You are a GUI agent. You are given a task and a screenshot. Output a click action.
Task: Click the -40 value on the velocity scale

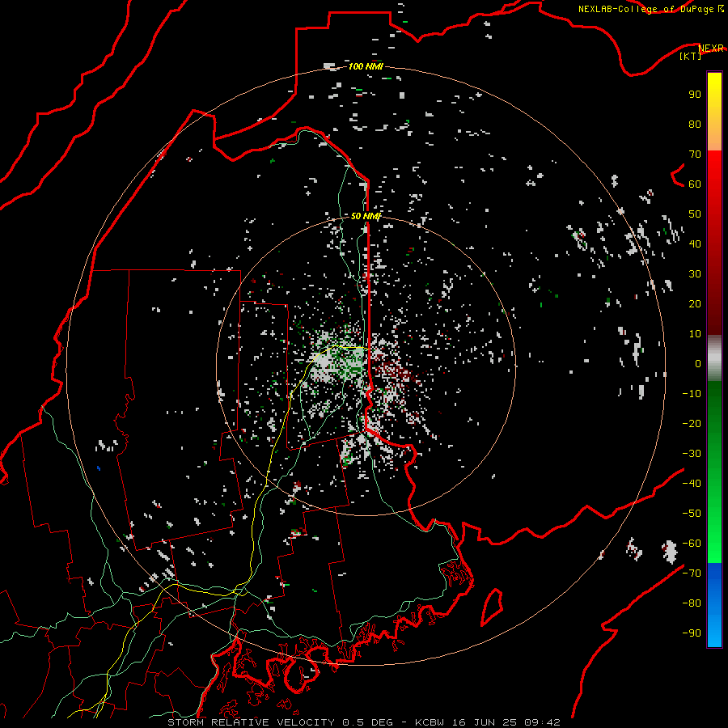click(692, 484)
